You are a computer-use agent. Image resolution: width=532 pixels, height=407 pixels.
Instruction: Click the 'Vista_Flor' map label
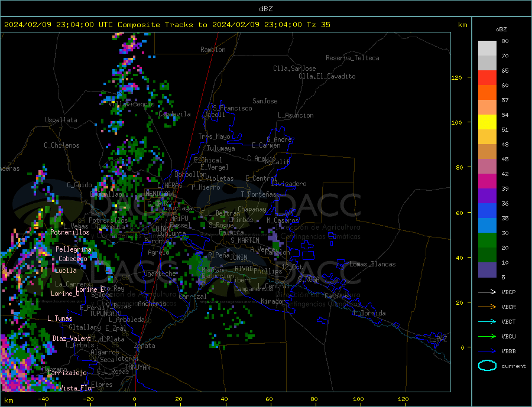point(77,388)
